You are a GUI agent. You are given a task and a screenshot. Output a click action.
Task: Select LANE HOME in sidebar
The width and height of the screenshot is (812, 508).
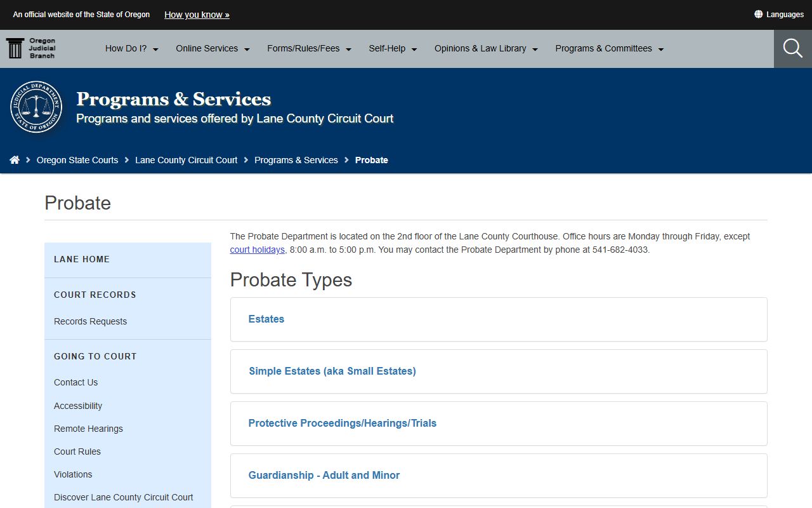click(x=82, y=259)
